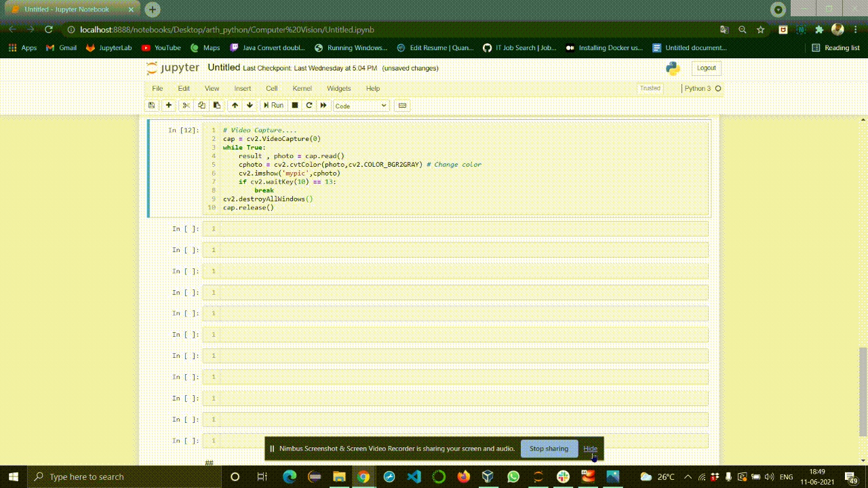
Task: Insert a cell below with the plus icon
Action: 169,106
